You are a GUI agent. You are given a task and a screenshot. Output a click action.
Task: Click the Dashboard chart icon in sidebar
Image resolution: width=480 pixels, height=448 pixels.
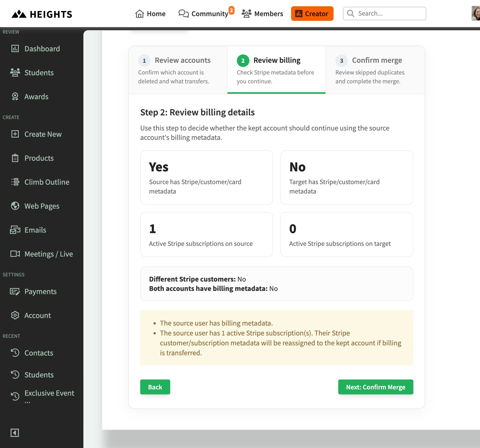(x=15, y=48)
